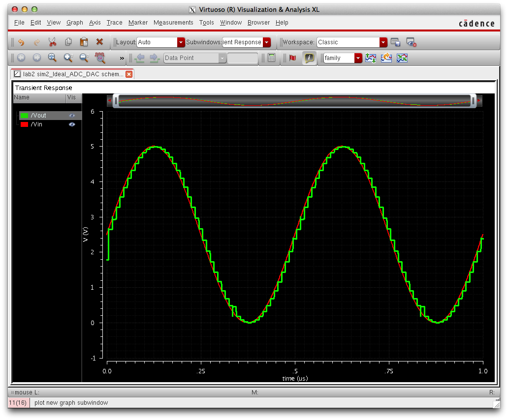This screenshot has height=420, width=508.
Task: Open the Measurements menu
Action: click(173, 23)
